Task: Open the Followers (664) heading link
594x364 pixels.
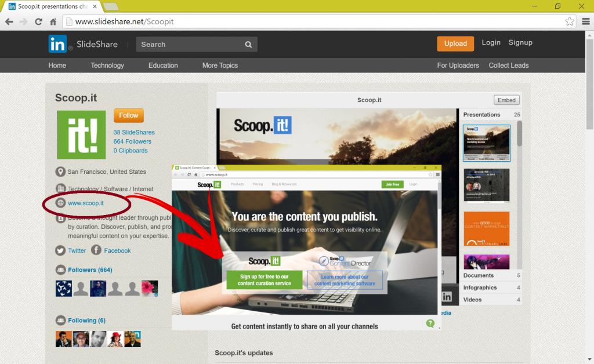Action: (90, 270)
